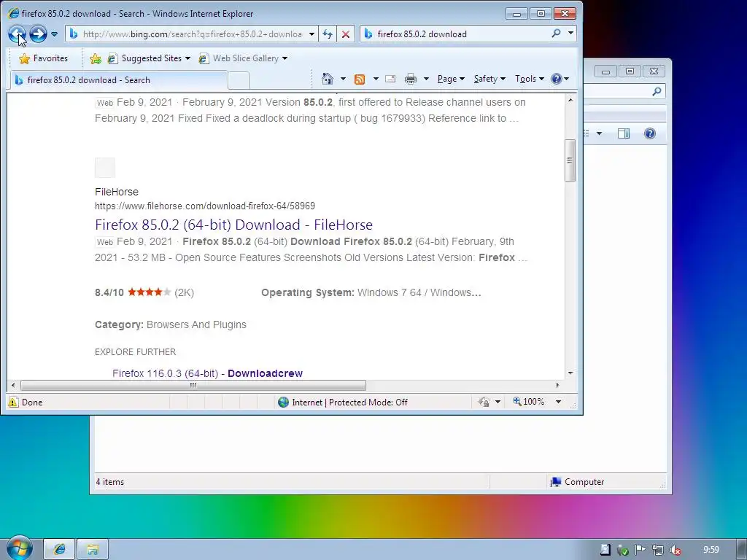The image size is (747, 560).
Task: Click the FileHorse site name
Action: tap(117, 192)
